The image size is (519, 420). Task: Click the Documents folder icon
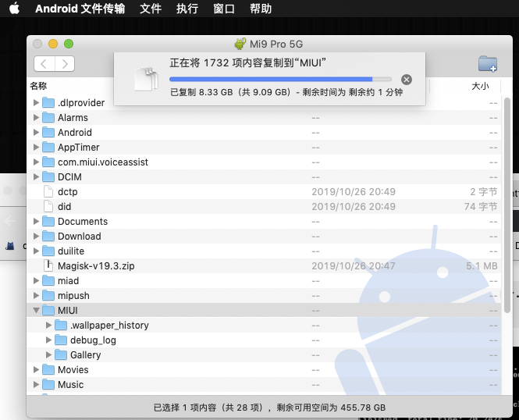click(48, 221)
